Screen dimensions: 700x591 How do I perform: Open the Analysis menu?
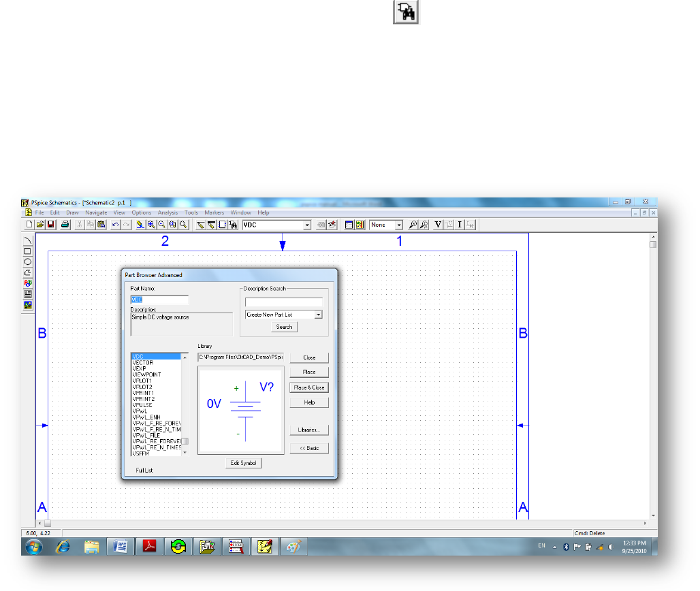click(168, 212)
